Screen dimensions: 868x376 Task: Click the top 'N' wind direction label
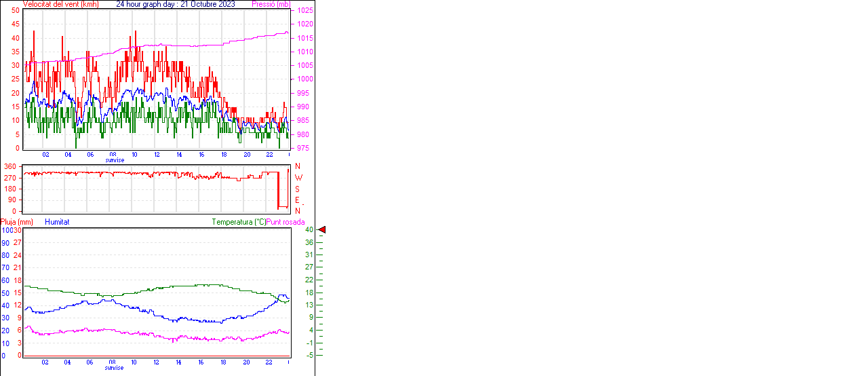pos(298,166)
